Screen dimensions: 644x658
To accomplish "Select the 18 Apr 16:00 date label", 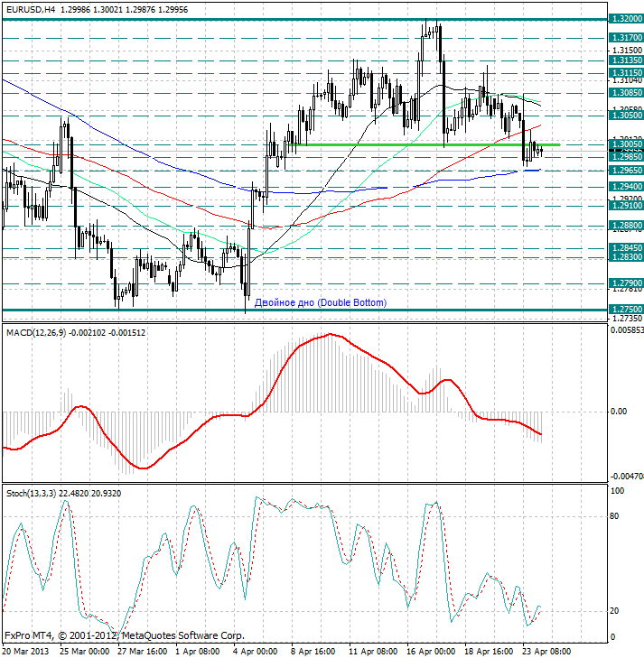I will click(x=489, y=652).
